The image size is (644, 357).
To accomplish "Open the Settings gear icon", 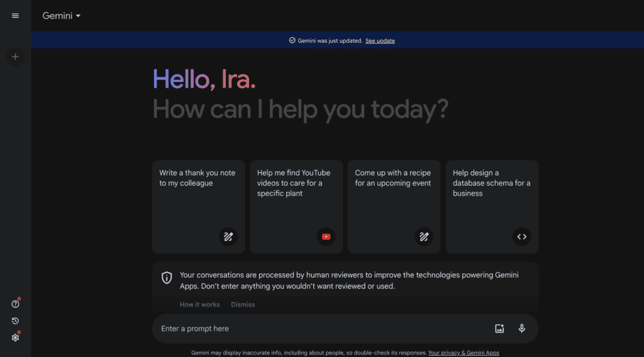I will [x=15, y=337].
